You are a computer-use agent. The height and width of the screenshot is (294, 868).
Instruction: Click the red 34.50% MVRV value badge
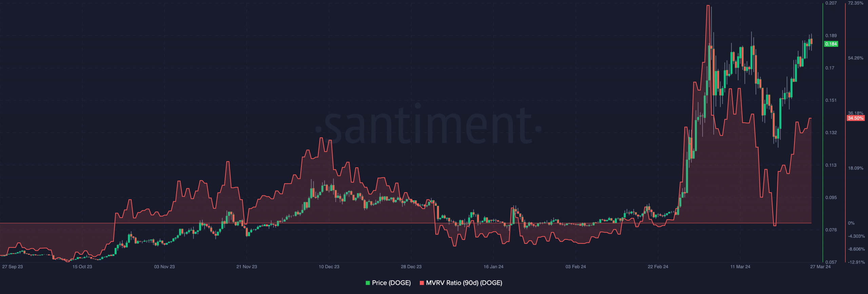[855, 118]
